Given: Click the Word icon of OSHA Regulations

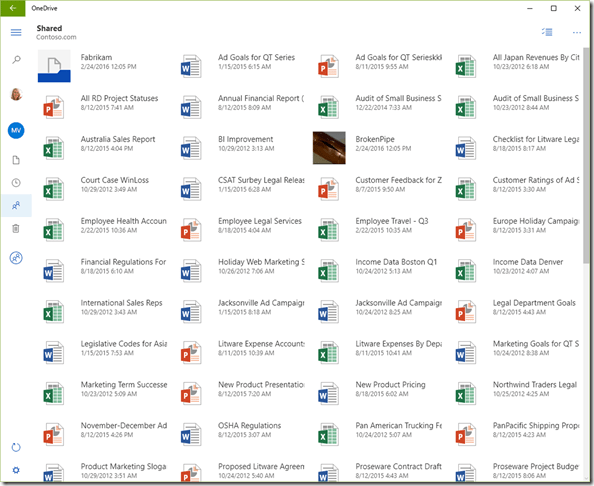Looking at the screenshot, I should coord(191,434).
